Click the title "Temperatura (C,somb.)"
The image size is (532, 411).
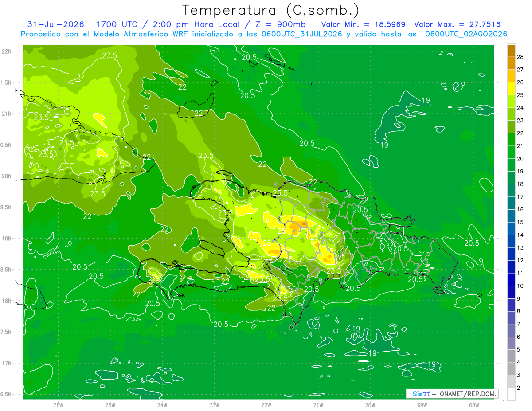pos(271,10)
